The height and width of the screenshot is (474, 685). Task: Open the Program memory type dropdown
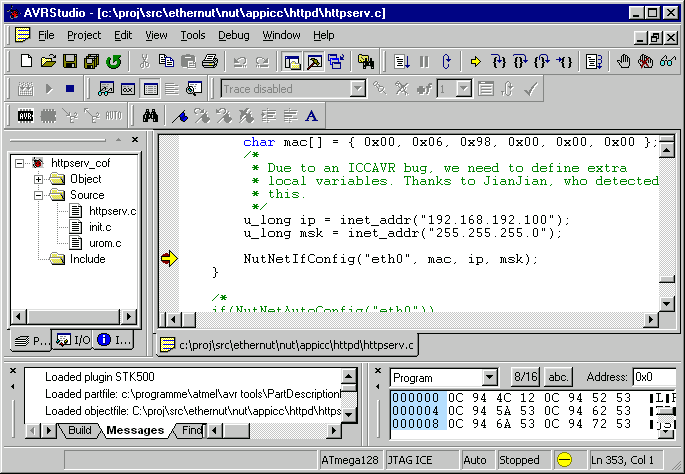490,377
